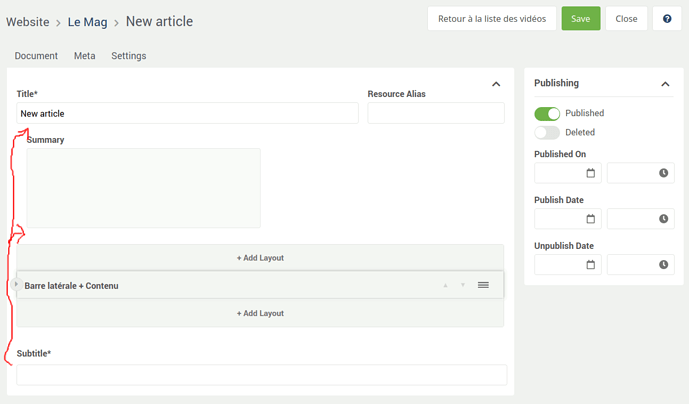
Task: Focus the Resource Alias input field
Action: [x=436, y=113]
